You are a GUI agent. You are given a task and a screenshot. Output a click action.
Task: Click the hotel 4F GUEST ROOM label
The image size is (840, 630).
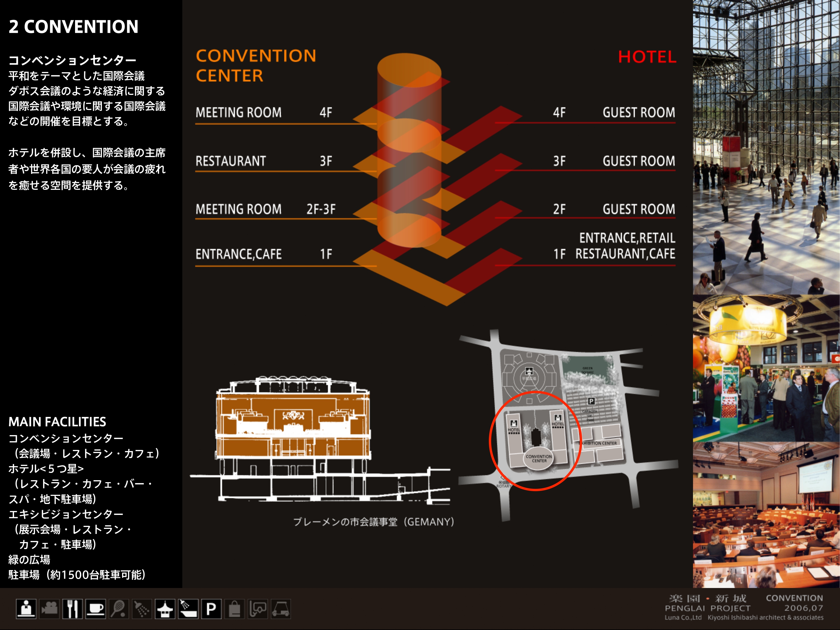point(614,112)
